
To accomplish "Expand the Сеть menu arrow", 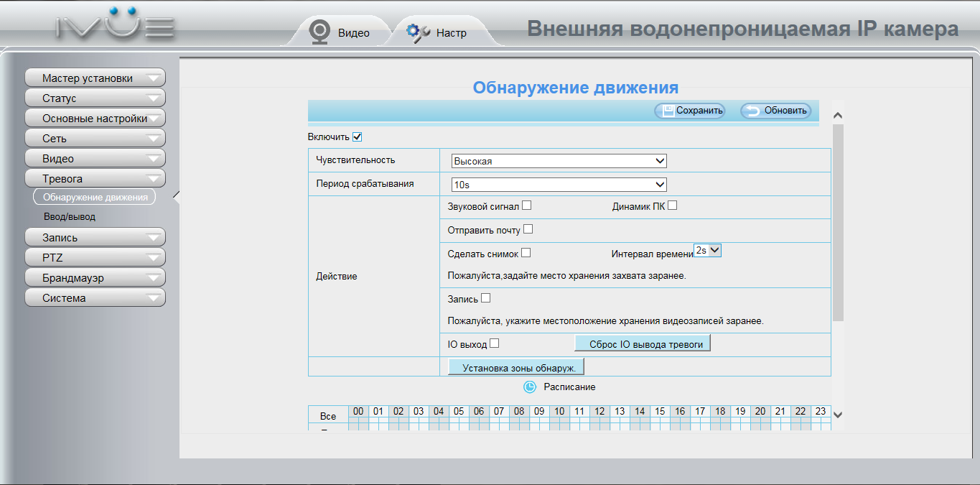I will pyautogui.click(x=154, y=139).
